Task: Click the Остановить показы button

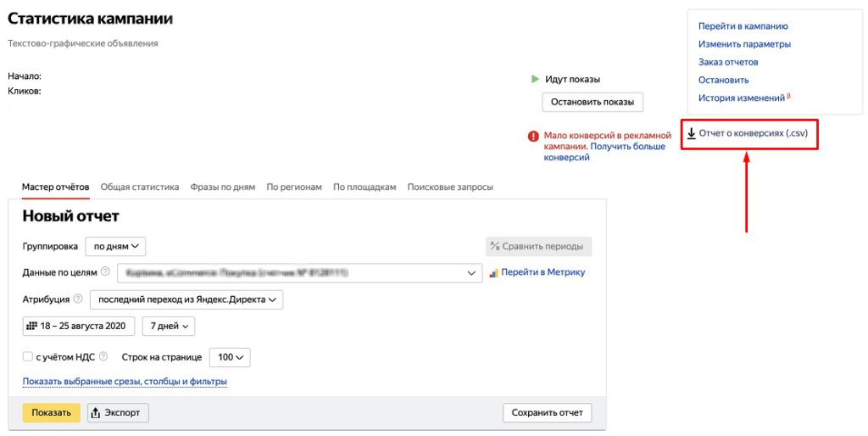Action: [x=592, y=102]
